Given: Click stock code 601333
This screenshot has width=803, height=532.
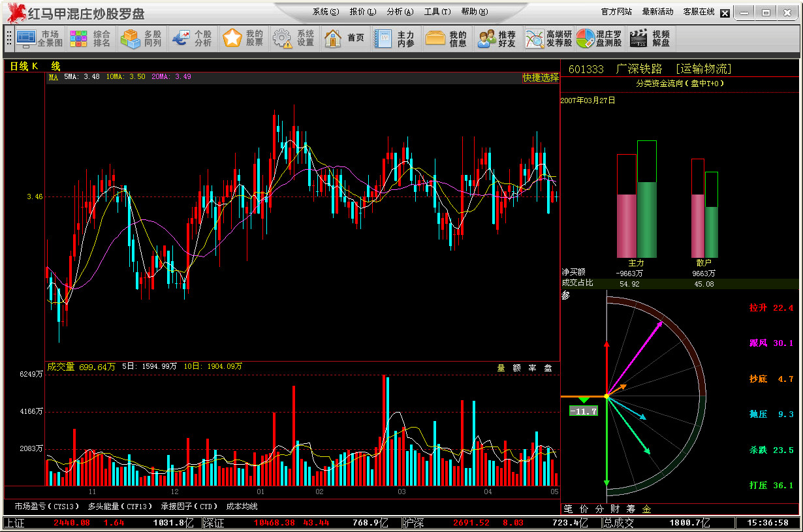Looking at the screenshot, I should [586, 69].
